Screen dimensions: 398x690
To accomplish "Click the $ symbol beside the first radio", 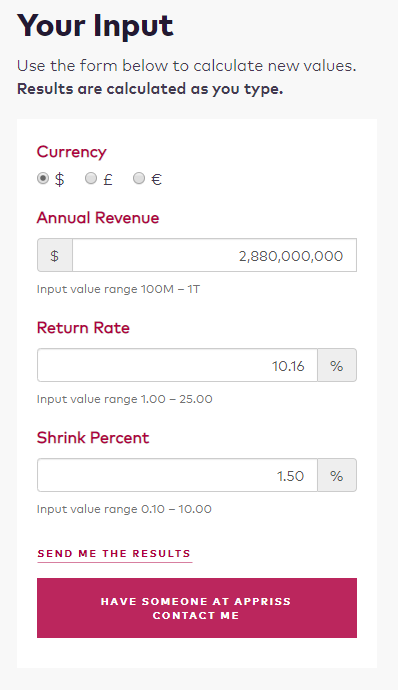I will [59, 179].
